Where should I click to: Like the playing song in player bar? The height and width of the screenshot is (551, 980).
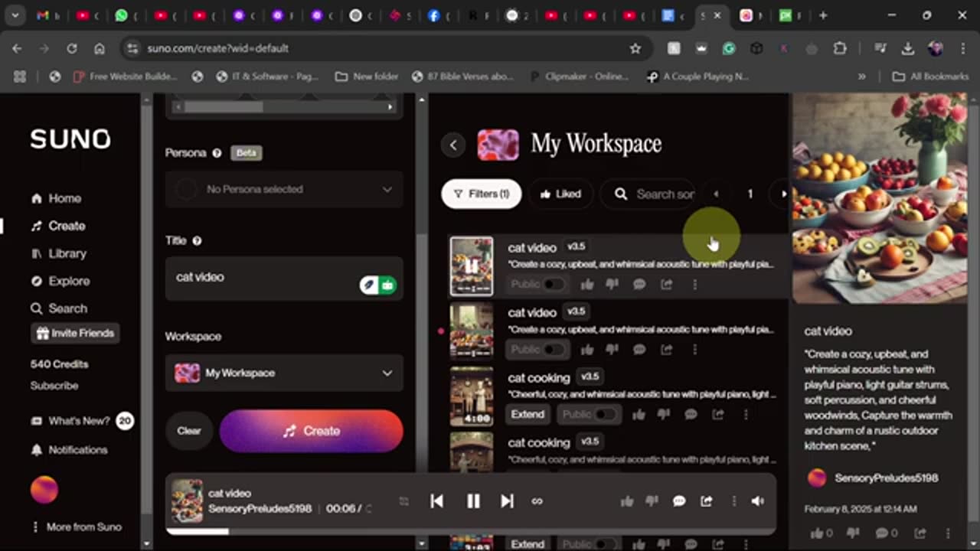(627, 501)
